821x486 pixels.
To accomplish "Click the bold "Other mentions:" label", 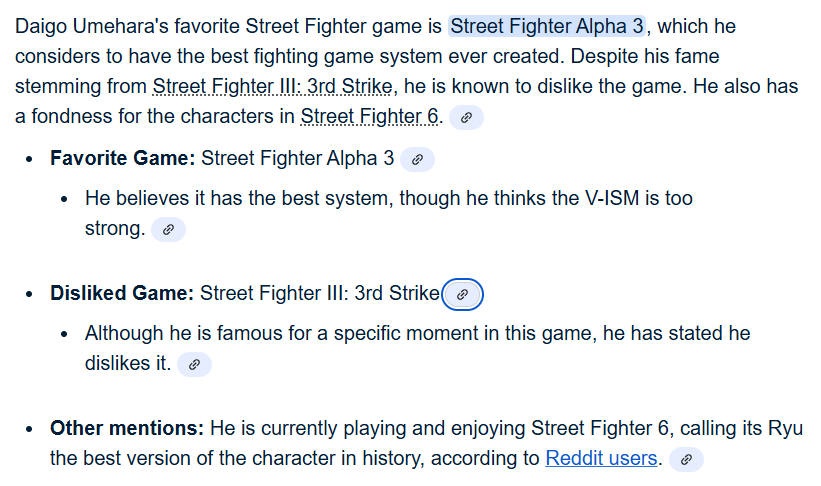I will 127,428.
